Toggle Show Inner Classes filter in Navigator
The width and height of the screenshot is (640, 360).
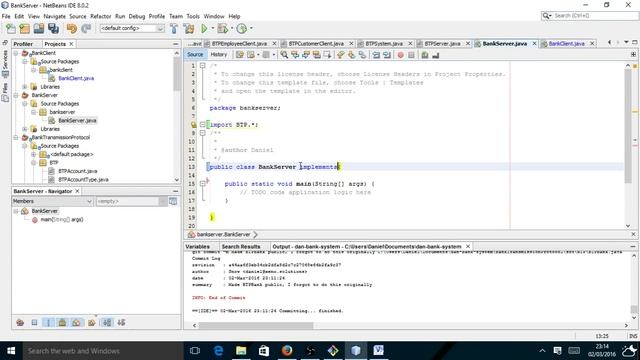[x=76, y=322]
